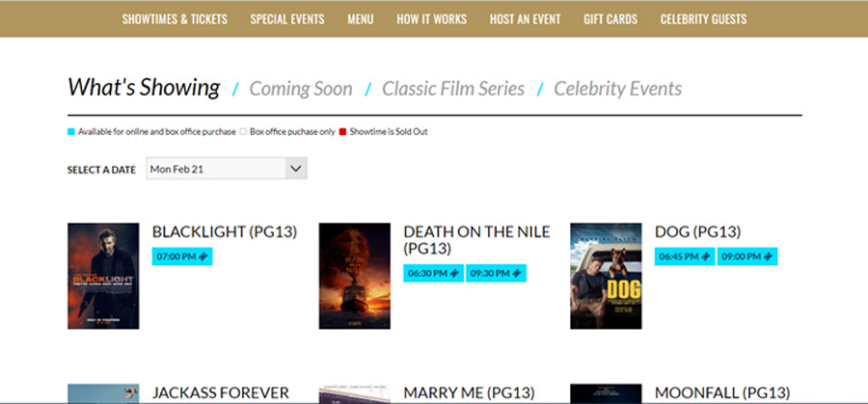This screenshot has width=868, height=404.
Task: Click the date dropdown chevron arrow
Action: [296, 169]
